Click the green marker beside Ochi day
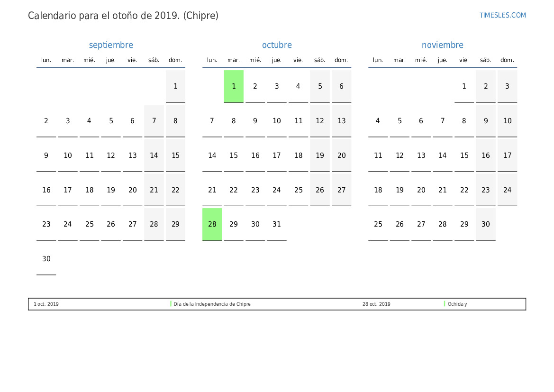This screenshot has width=554, height=392. click(445, 304)
